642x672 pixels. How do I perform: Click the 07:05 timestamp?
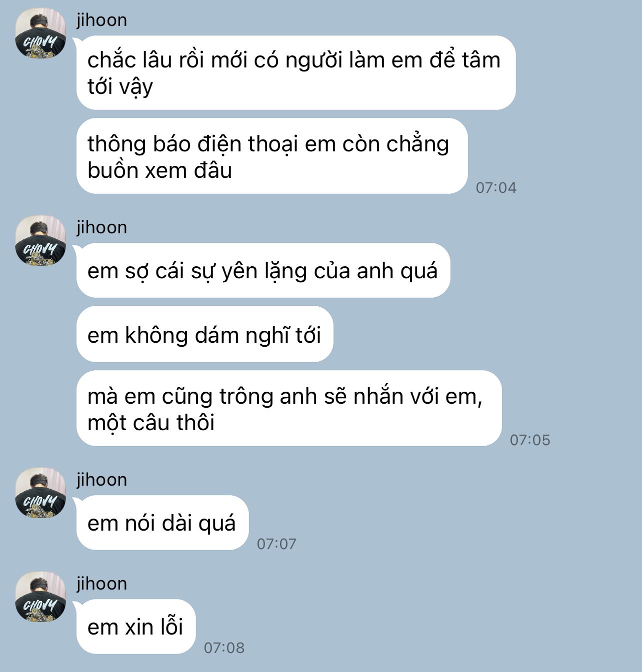click(530, 440)
